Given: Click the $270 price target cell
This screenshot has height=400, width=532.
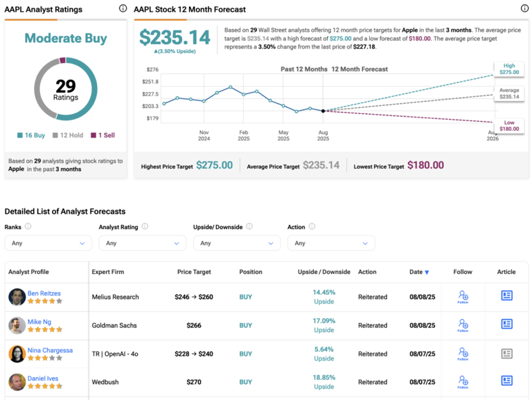Looking at the screenshot, I should [194, 382].
